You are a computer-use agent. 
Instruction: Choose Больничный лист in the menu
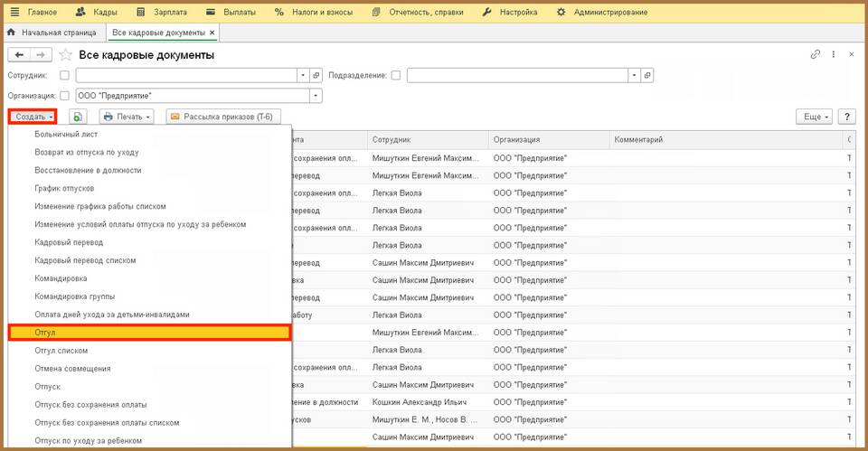(66, 134)
